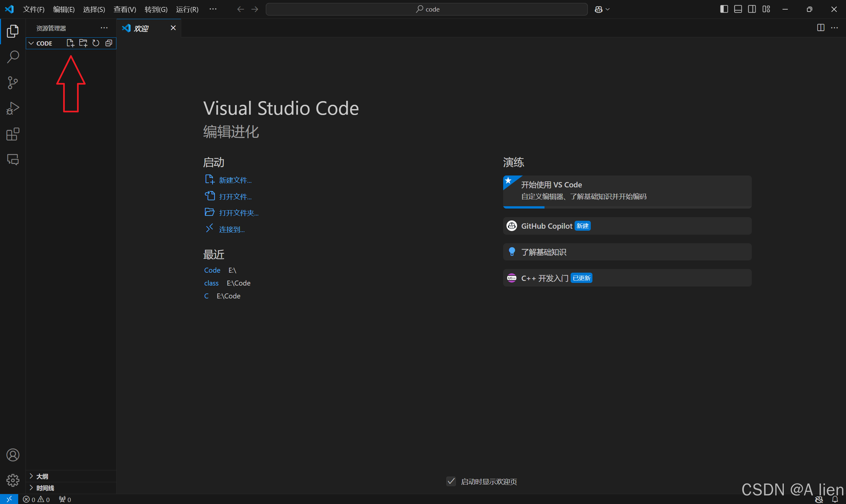Image resolution: width=846 pixels, height=504 pixels.
Task: Refresh the explorer file tree
Action: pyautogui.click(x=96, y=43)
